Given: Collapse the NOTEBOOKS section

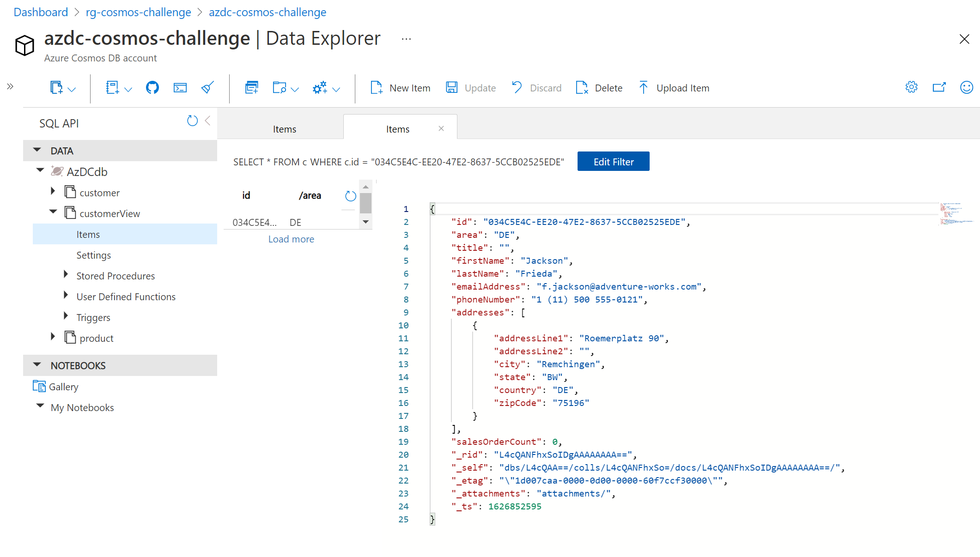Looking at the screenshot, I should click(x=37, y=364).
